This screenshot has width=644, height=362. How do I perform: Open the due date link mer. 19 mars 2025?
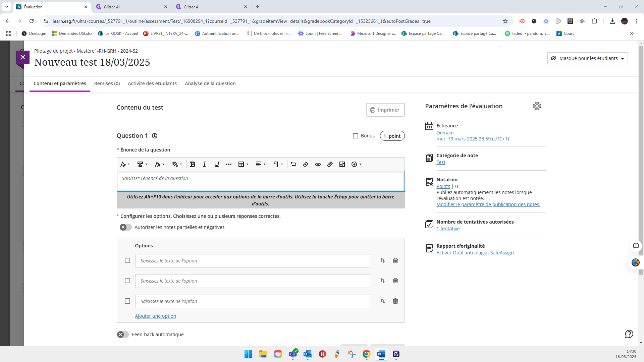pos(473,139)
